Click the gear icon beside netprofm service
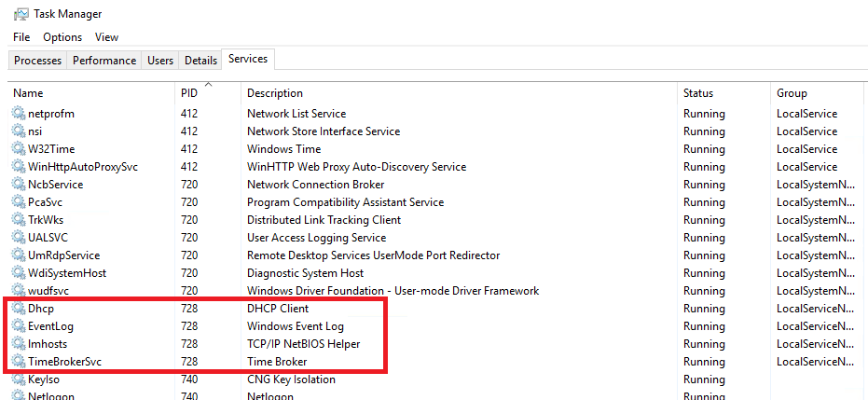This screenshot has width=868, height=400. 19,114
